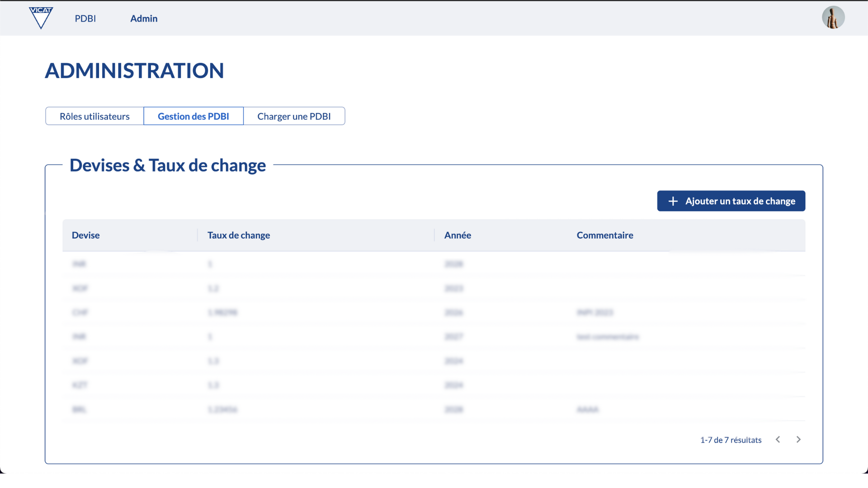Select the Rôles utilisateurs tab

click(94, 116)
